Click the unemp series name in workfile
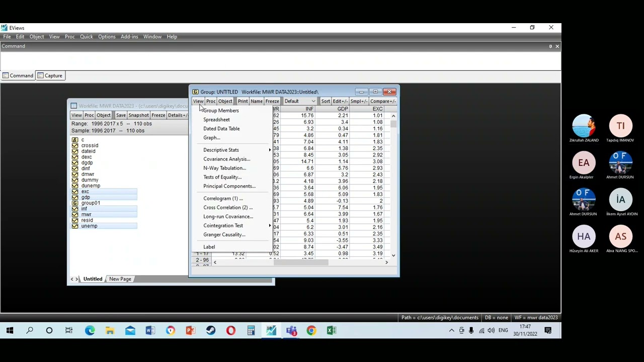The height and width of the screenshot is (362, 644). click(x=89, y=226)
